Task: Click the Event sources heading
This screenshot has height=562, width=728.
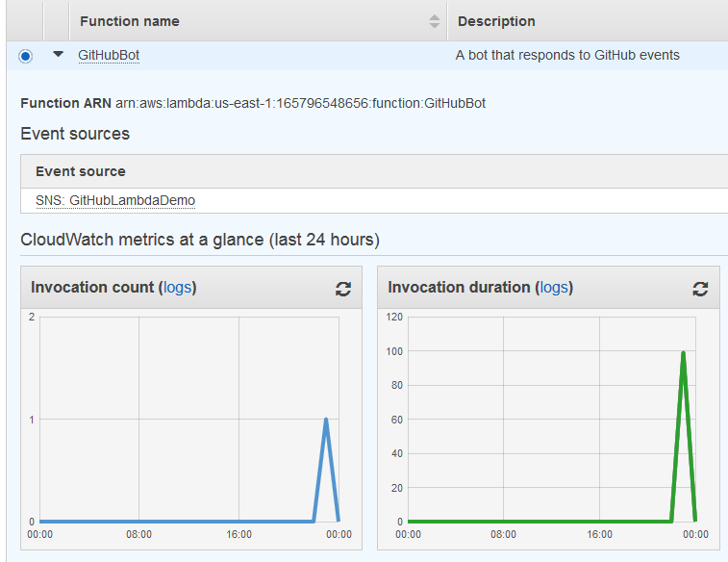Action: [75, 134]
